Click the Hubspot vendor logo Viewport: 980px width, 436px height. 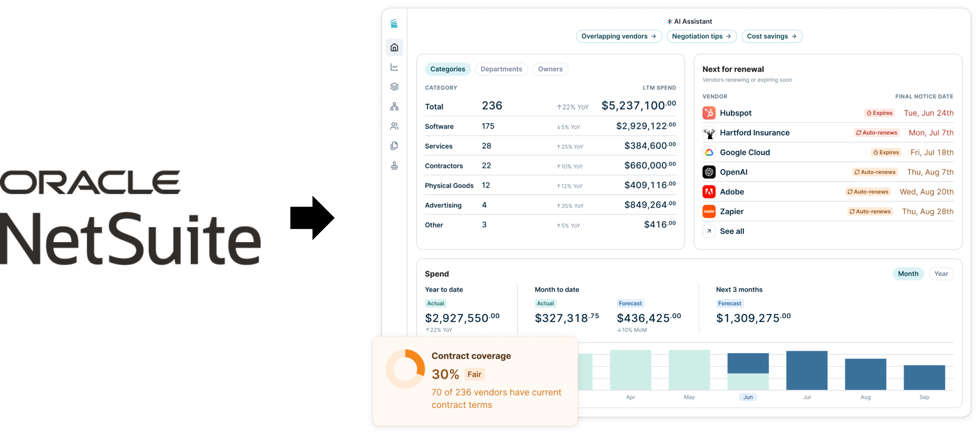pyautogui.click(x=709, y=113)
